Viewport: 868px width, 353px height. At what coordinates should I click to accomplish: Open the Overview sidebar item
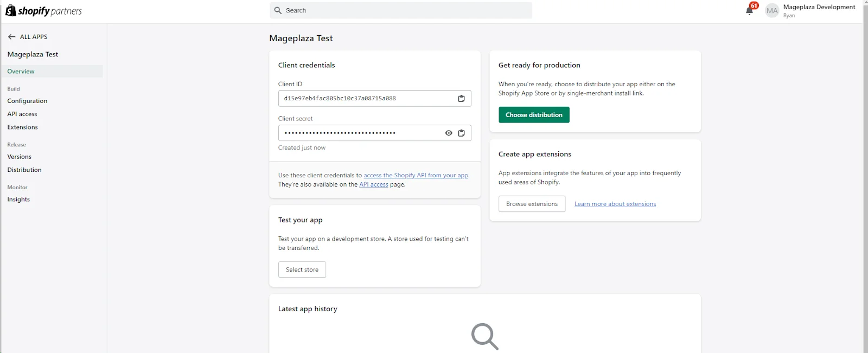point(52,72)
